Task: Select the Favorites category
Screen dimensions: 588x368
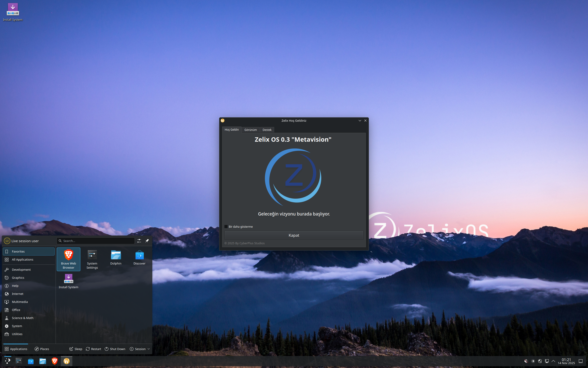Action: (29, 251)
